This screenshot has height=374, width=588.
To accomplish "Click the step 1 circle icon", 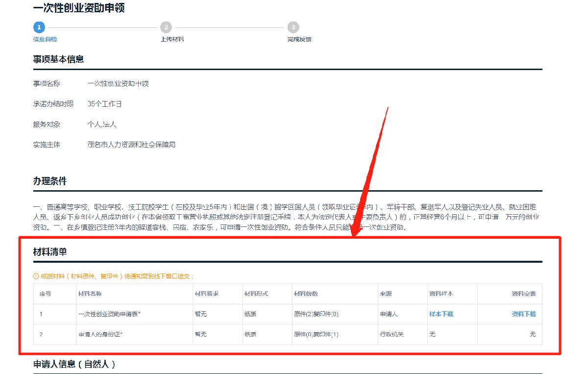I will click(x=39, y=27).
